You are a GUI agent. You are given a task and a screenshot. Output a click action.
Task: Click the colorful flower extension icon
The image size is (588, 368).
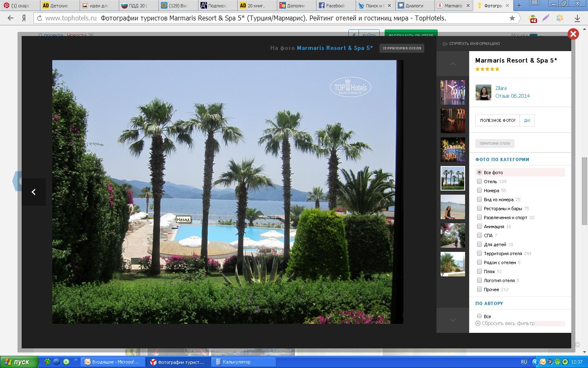[x=560, y=18]
